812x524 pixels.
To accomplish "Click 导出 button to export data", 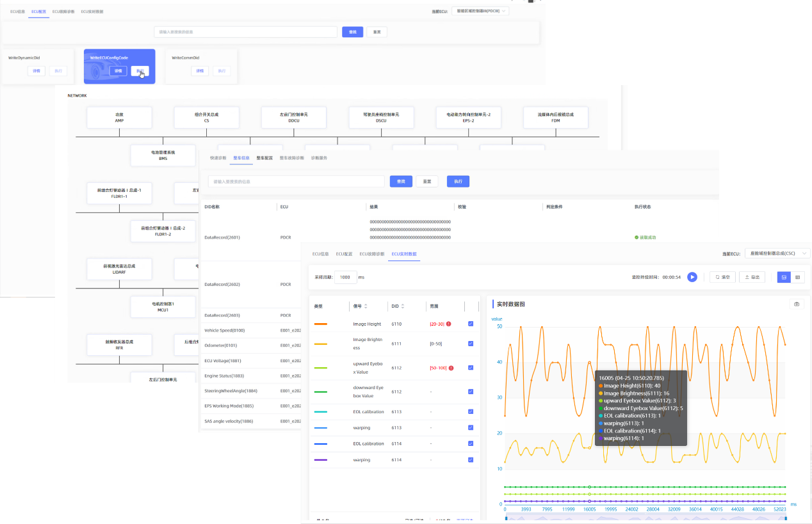I will (752, 277).
